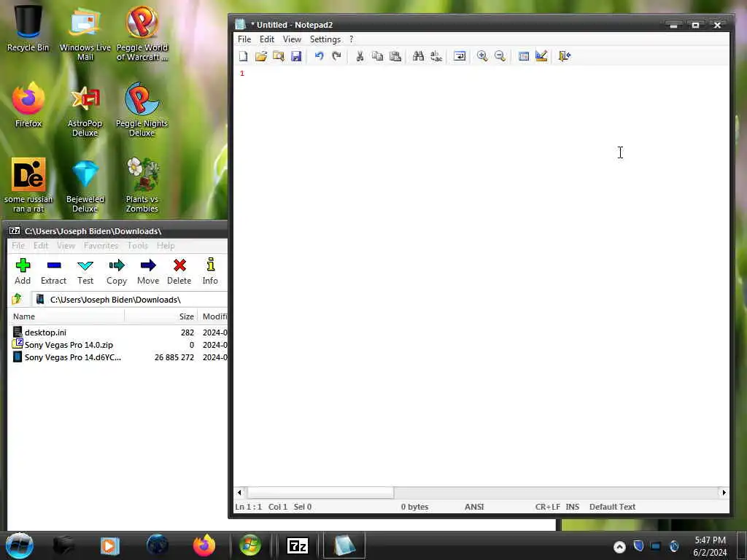Sort 7-Zip list by Name column
747x560 pixels.
pyautogui.click(x=66, y=316)
